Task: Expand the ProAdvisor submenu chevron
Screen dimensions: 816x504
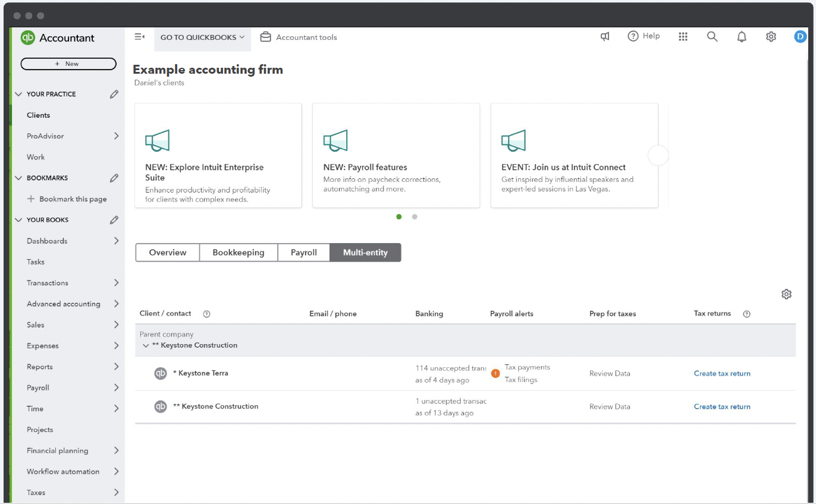Action: pos(116,136)
